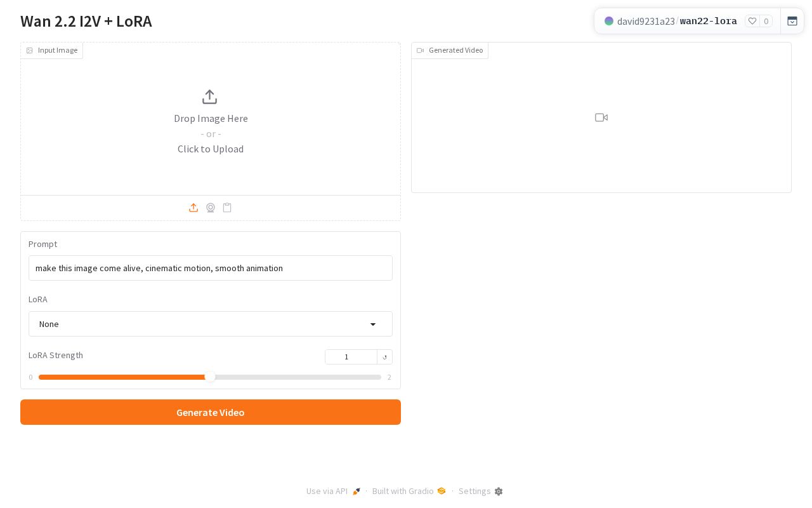This screenshot has width=812, height=508.
Task: Click the video camera placeholder icon
Action: (601, 117)
